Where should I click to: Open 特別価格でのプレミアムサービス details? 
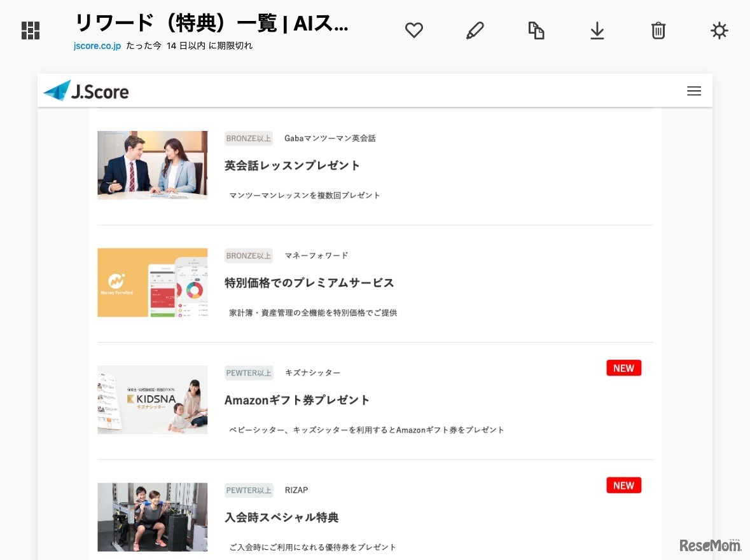310,283
